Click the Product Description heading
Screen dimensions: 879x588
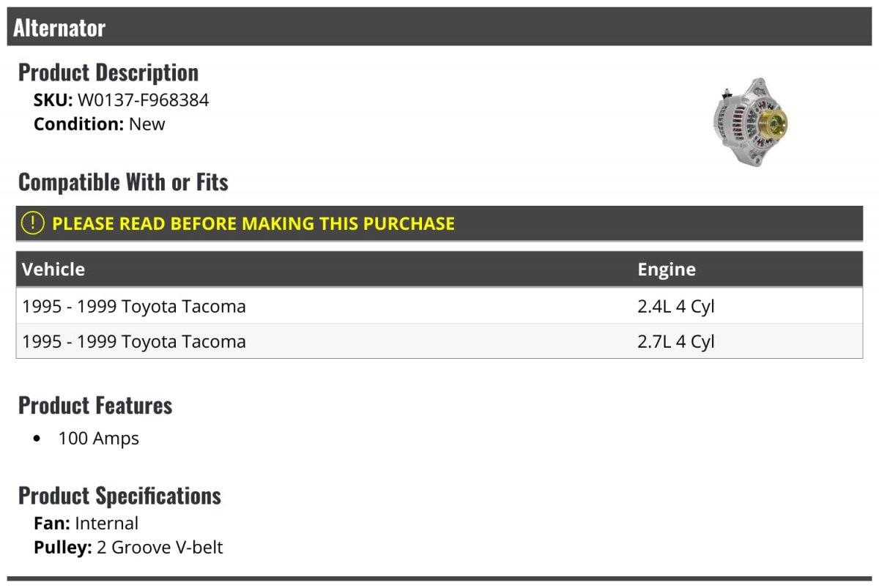tap(108, 72)
